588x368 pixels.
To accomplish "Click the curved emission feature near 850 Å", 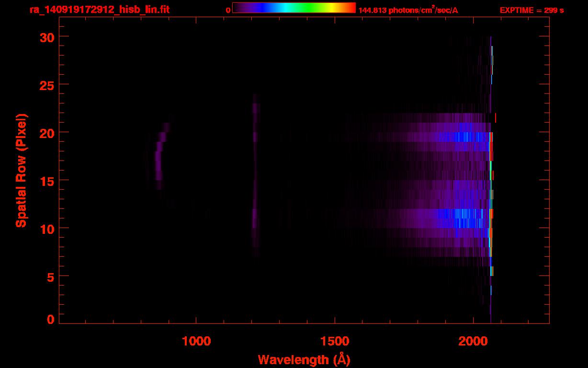I will pyautogui.click(x=159, y=156).
